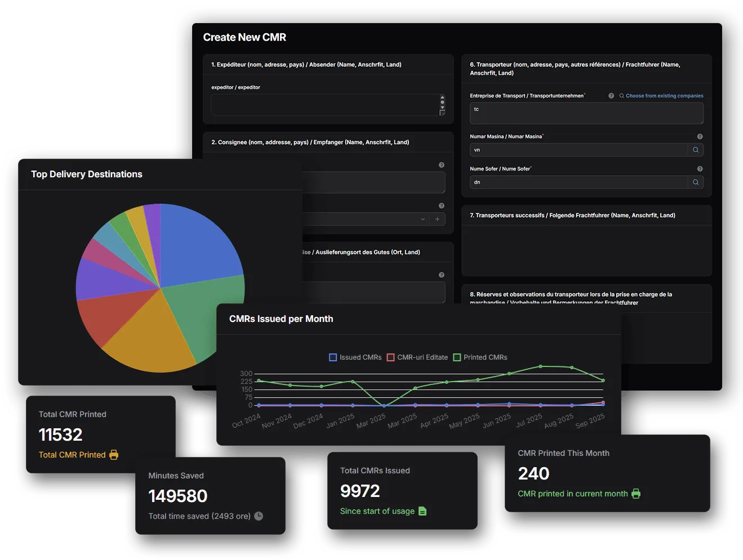Click green document icon in Total CMRs Issued
Screen dimensions: 743x560
coord(422,511)
